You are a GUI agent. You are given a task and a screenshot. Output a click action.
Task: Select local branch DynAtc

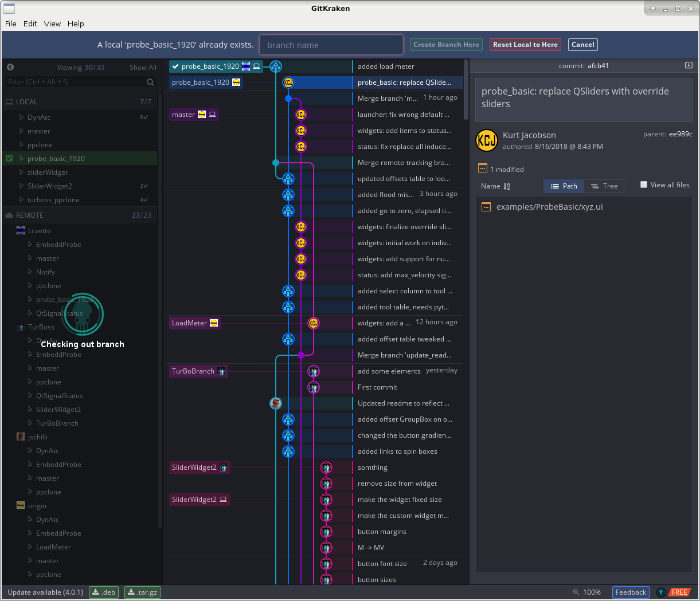(80, 117)
